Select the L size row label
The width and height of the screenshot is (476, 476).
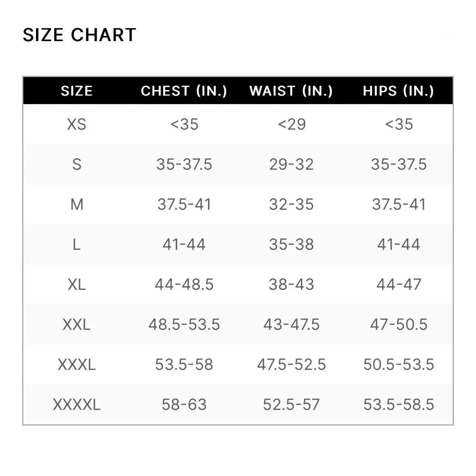point(77,244)
